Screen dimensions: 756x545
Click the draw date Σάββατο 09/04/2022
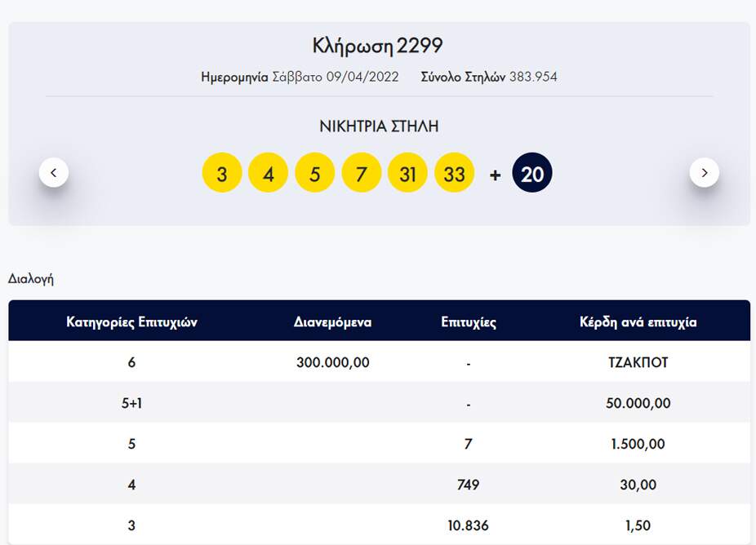[335, 78]
